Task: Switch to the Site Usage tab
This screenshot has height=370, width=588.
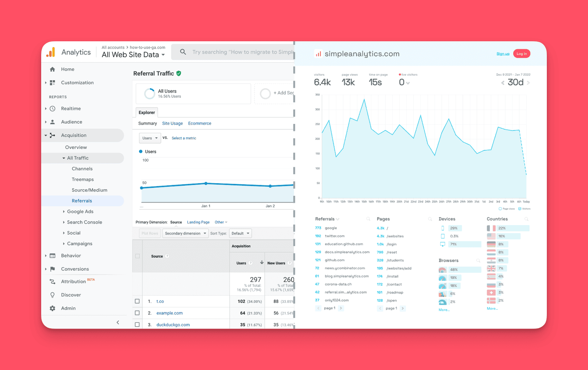Action: pos(172,123)
